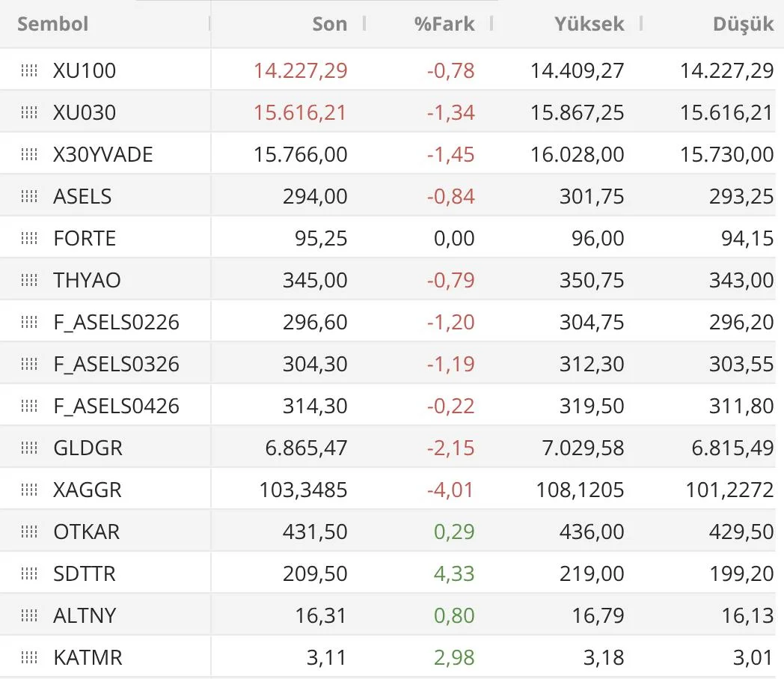
Task: Click the XAGGR last price 103,3485
Action: (x=303, y=490)
